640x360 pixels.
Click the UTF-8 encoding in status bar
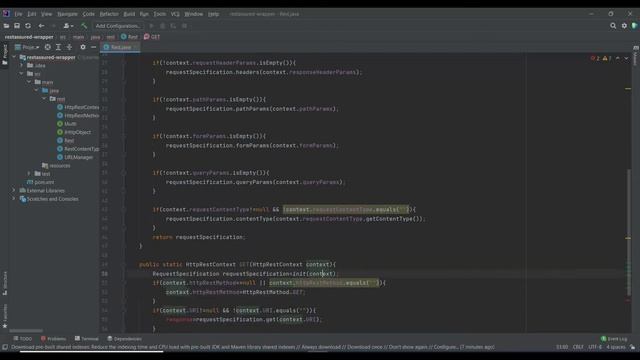pyautogui.click(x=595, y=347)
